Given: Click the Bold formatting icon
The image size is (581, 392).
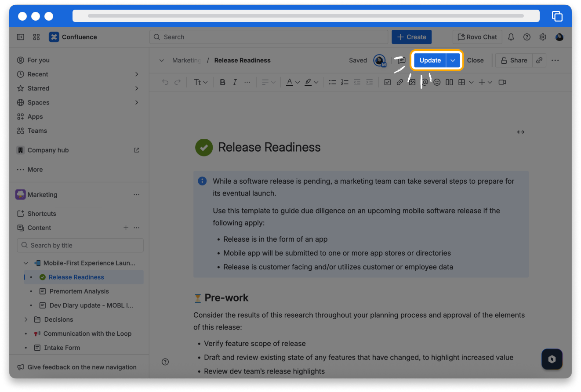Looking at the screenshot, I should (222, 82).
